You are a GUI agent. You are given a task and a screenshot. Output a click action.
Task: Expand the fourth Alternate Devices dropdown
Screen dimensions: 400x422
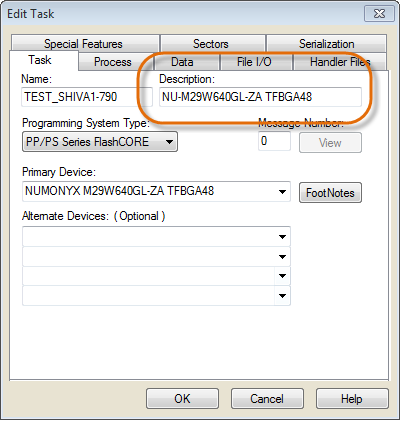point(282,296)
